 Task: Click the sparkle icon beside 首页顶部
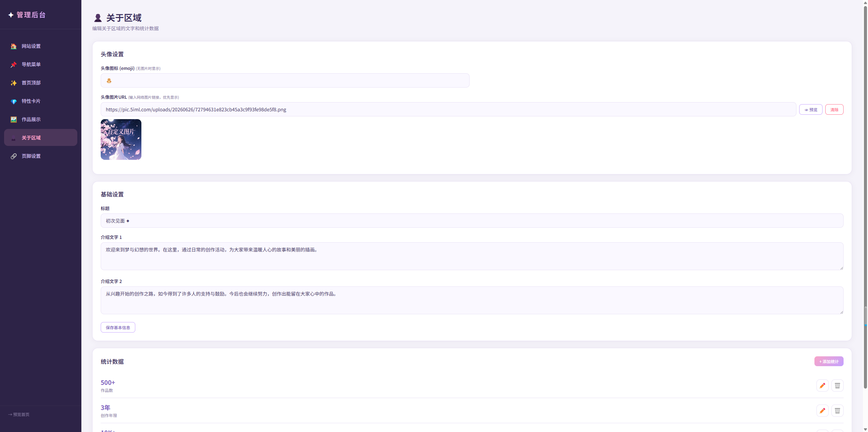pos(14,83)
